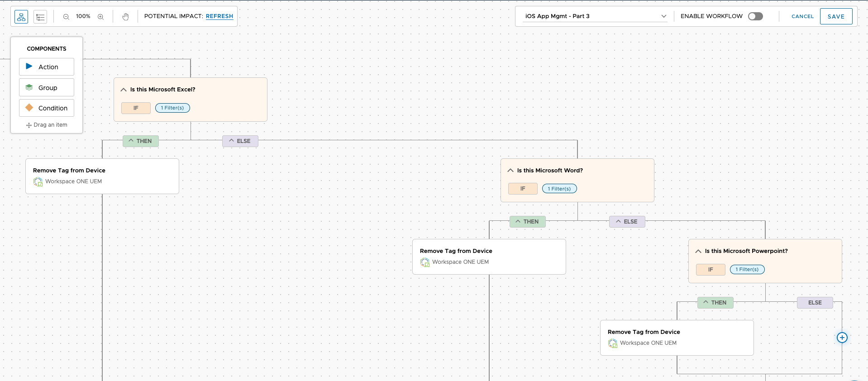Screen dimensions: 868x381
Task: Click the IF tag in Excel condition
Action: (136, 108)
